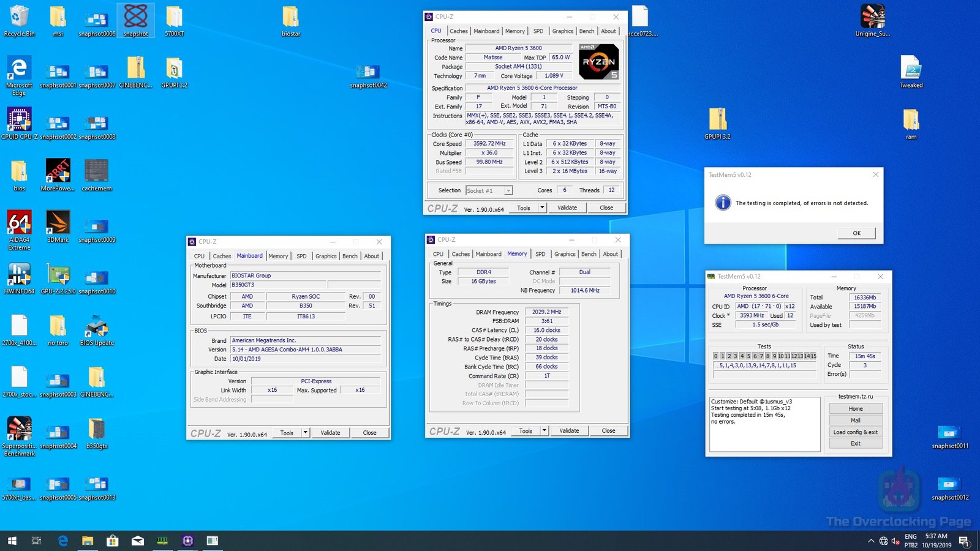This screenshot has width=980, height=551.
Task: Switch to SPD tab in CPU-Z Mainboard window
Action: coord(301,257)
